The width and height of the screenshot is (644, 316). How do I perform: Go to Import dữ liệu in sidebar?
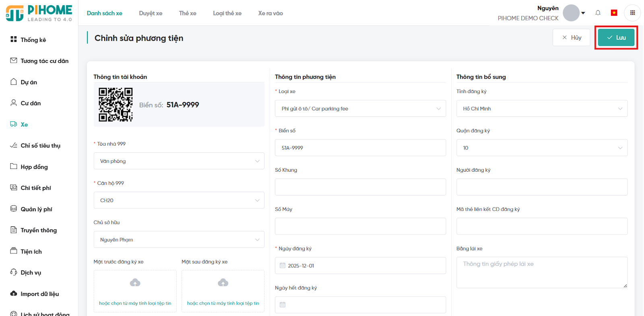point(39,294)
